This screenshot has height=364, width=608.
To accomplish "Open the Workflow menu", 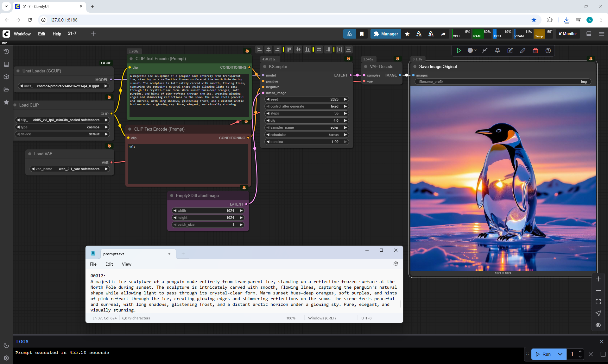I will click(x=22, y=34).
